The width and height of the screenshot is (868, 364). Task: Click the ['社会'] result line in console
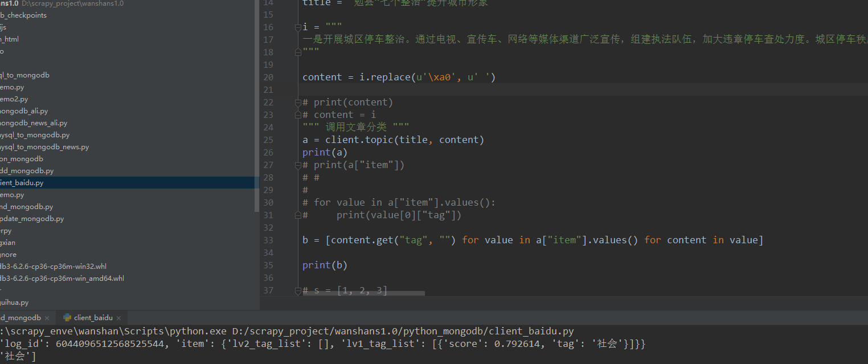click(18, 357)
